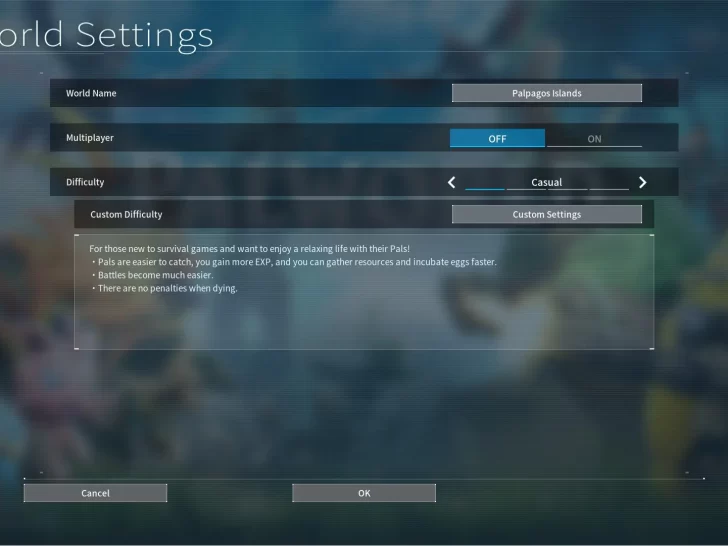Click the right arrow for Difficulty

642,182
